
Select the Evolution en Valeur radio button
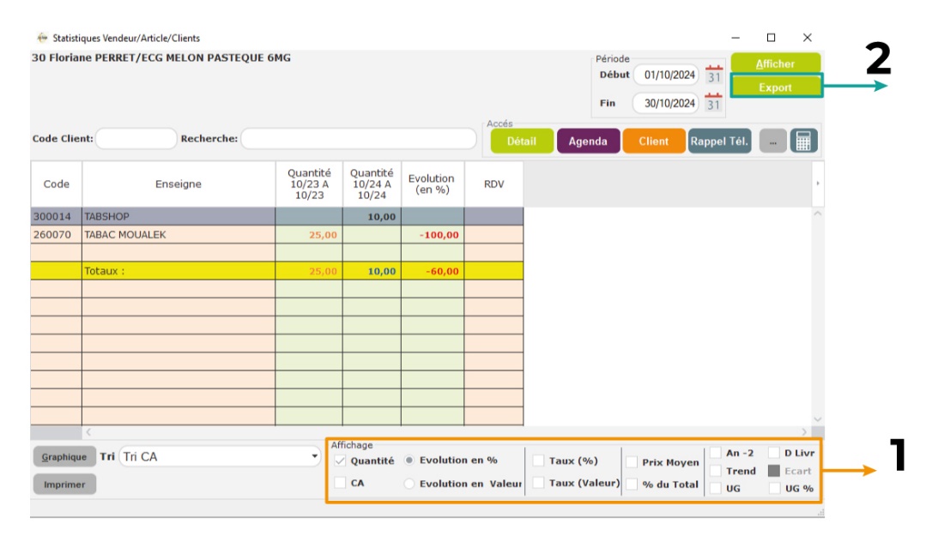(x=409, y=484)
